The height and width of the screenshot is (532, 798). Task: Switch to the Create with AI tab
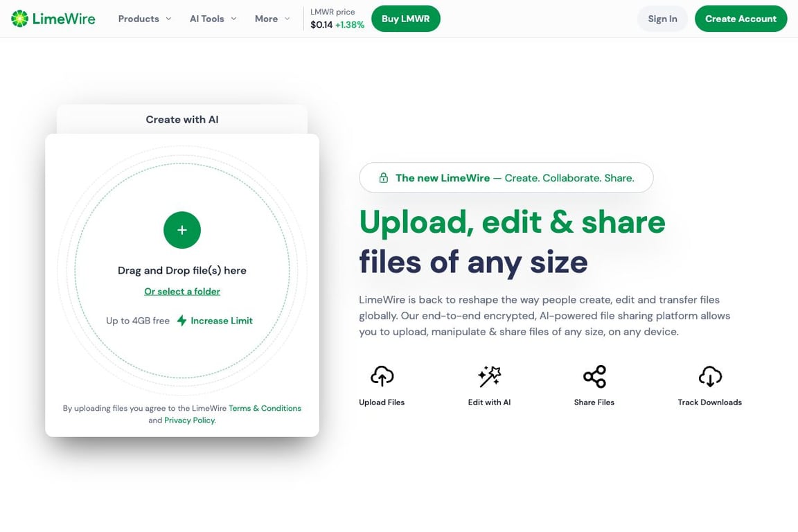pos(182,119)
